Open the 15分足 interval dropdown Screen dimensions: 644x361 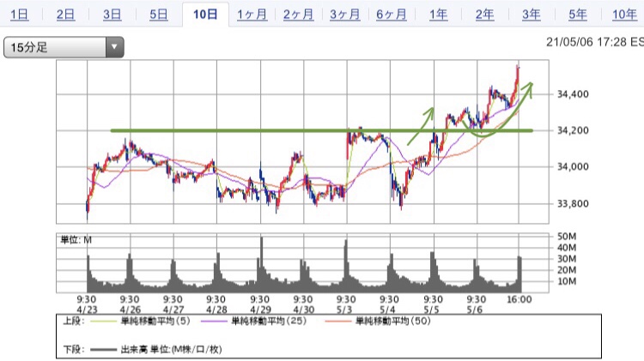(64, 47)
